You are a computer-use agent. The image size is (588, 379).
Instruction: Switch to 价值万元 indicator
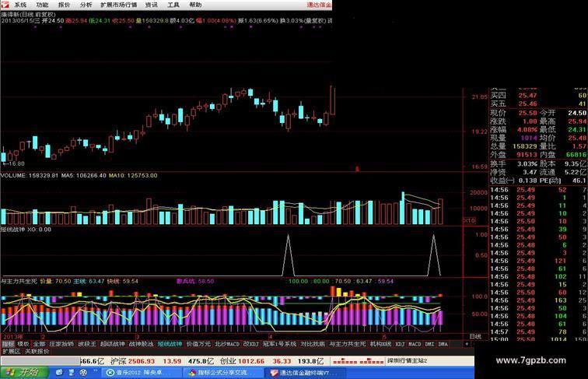coord(199,344)
